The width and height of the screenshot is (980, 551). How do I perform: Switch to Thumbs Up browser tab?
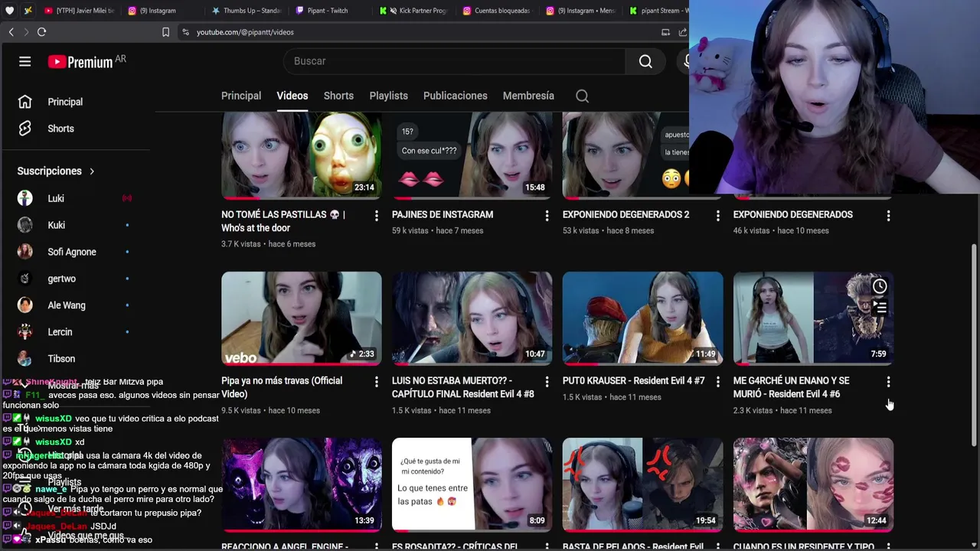click(245, 11)
